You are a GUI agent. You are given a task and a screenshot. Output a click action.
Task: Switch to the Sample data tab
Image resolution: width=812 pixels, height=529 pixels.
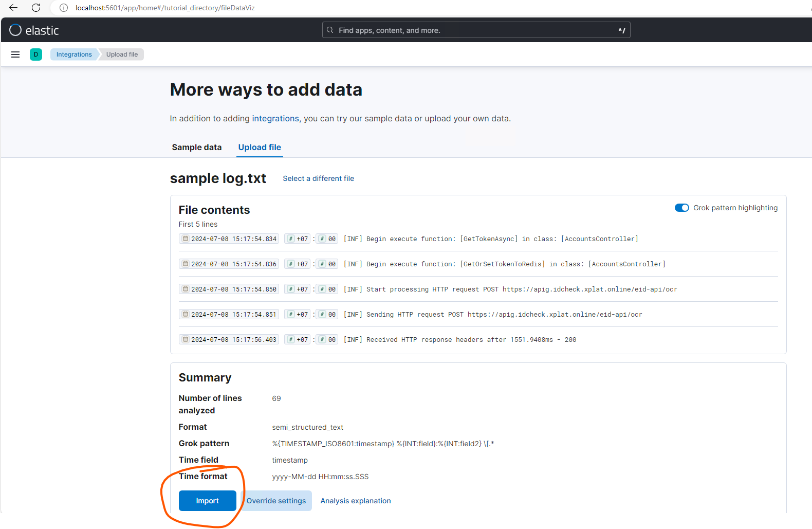(x=197, y=147)
